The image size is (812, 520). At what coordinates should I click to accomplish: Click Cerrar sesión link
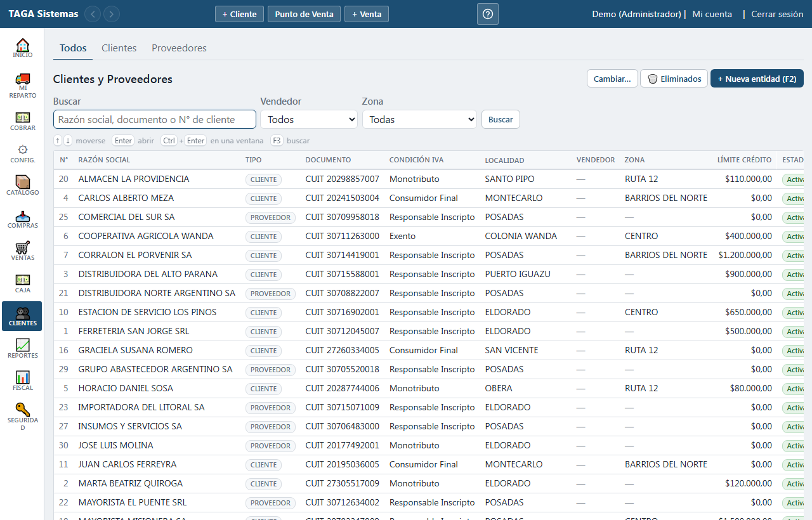(x=777, y=14)
